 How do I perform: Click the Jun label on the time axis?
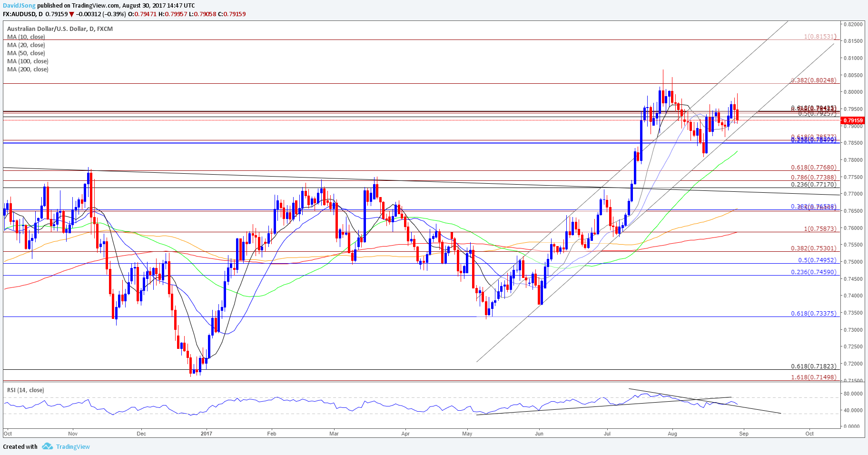click(x=539, y=434)
